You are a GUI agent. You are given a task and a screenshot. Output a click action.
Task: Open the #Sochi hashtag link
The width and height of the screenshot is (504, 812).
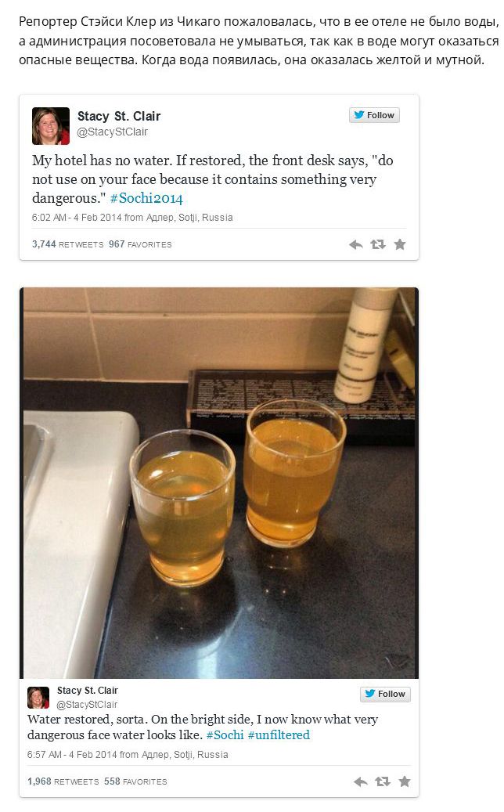click(225, 734)
